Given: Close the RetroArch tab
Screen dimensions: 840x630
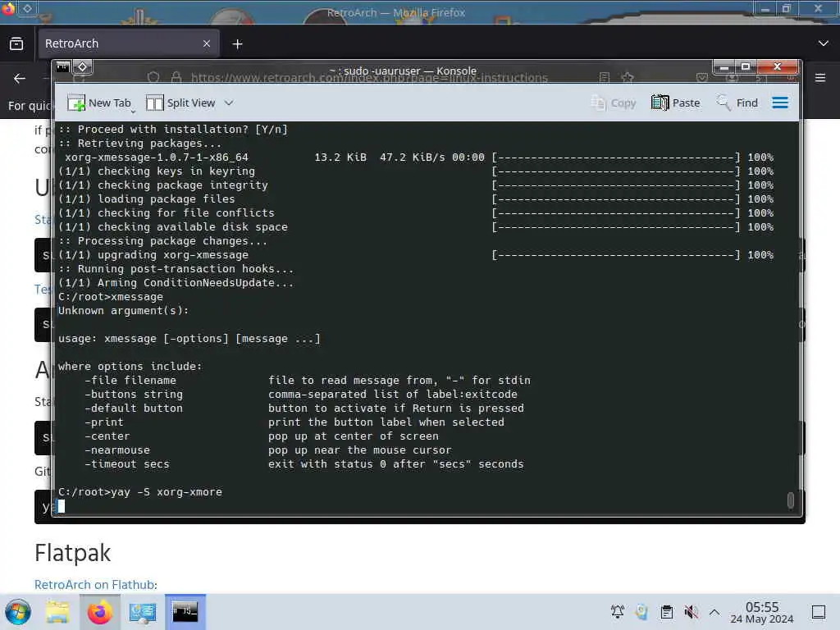Looking at the screenshot, I should pos(207,43).
